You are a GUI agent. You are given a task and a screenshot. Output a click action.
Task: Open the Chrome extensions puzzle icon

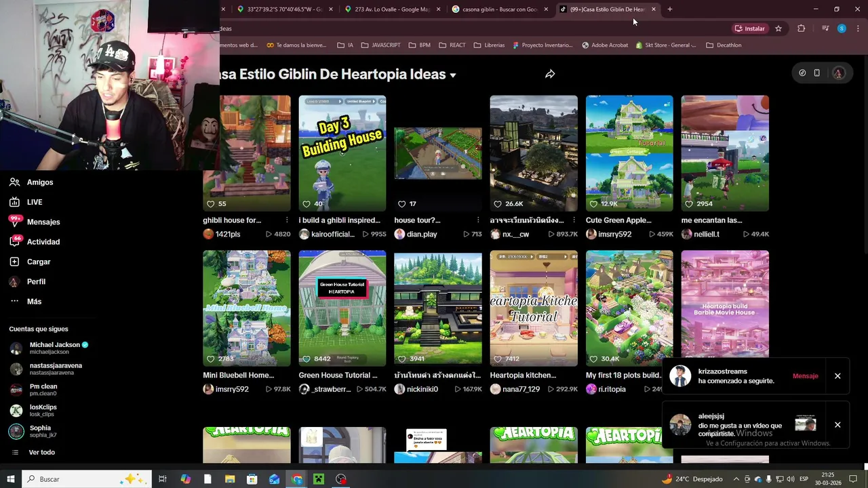[x=802, y=28]
